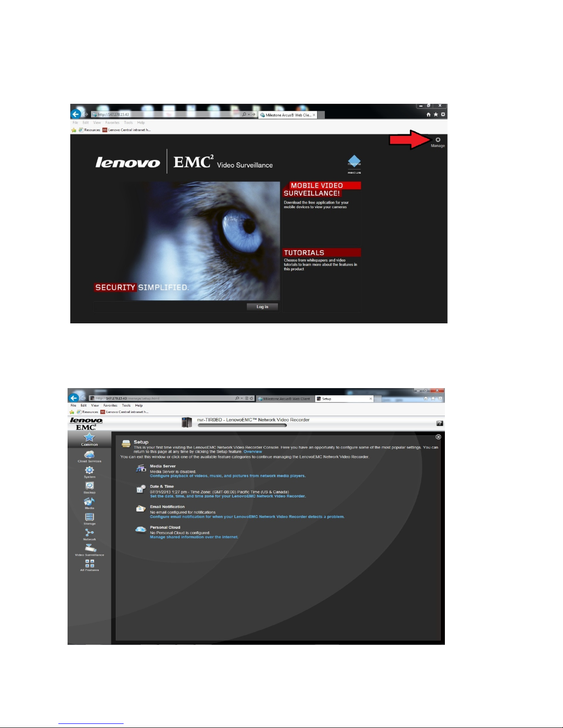Click the refresh icon in the lower address bar
The height and width of the screenshot is (728, 563).
252,398
